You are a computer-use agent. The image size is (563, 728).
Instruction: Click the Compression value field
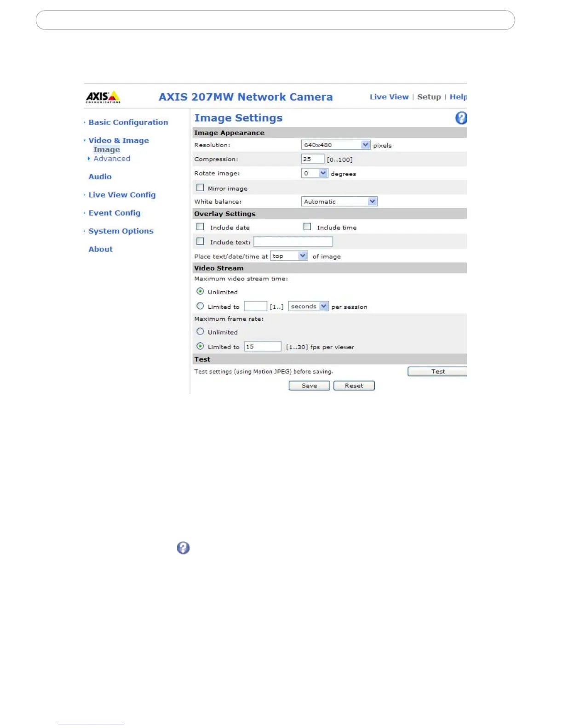[x=313, y=159]
